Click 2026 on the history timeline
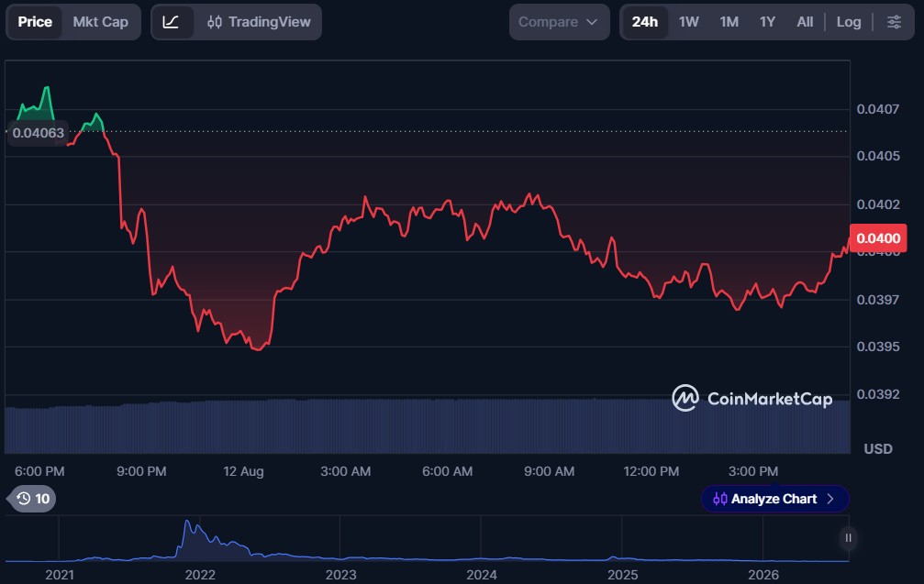 click(763, 575)
